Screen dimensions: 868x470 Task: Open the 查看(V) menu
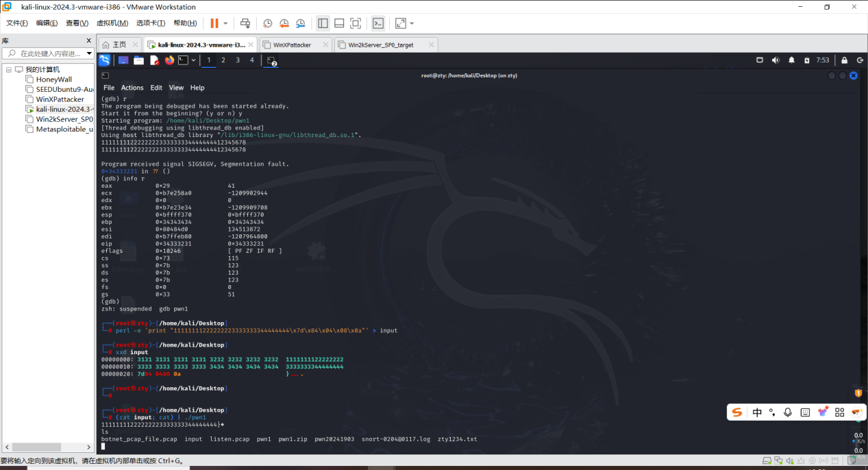77,23
